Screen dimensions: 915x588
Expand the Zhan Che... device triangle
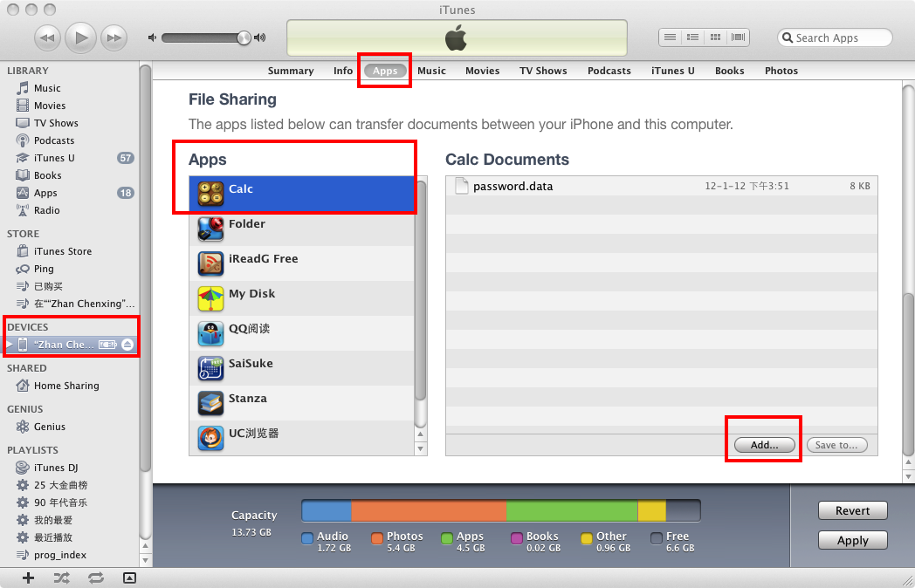10,345
